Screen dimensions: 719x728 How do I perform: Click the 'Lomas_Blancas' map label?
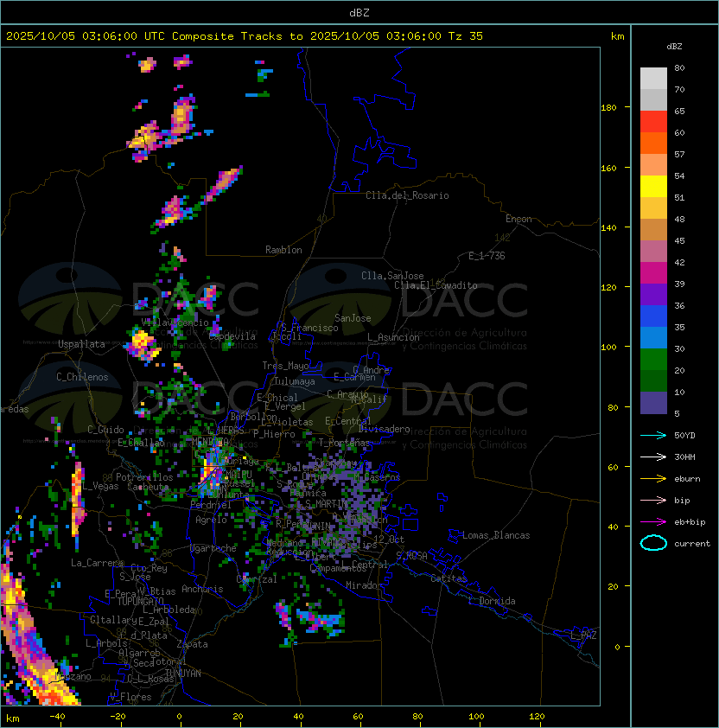(496, 535)
